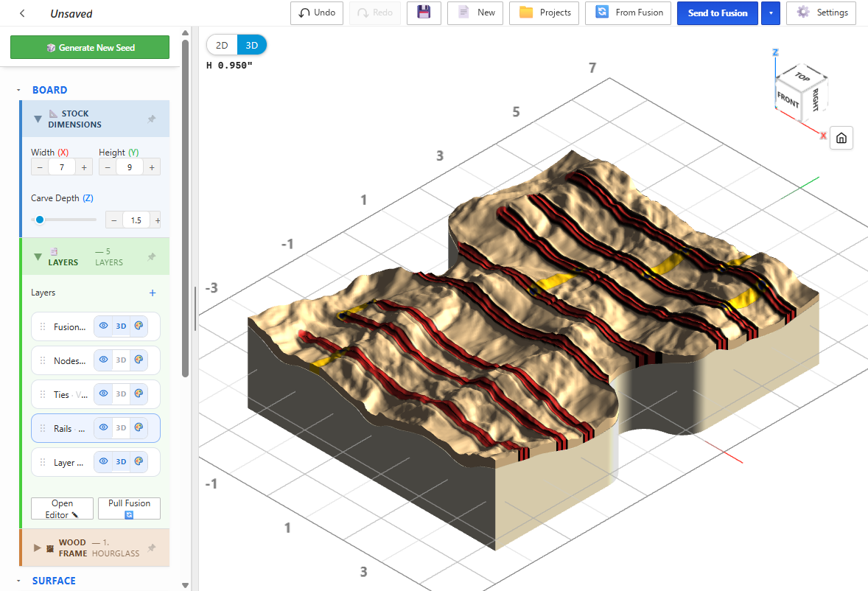
Task: Increase Width (X) with plus
Action: point(84,167)
